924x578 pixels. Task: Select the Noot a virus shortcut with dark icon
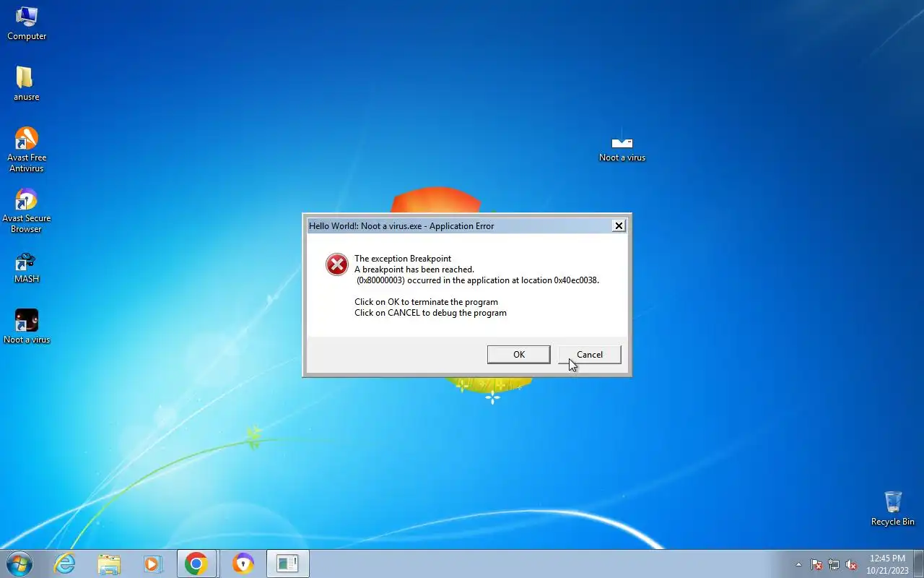coord(27,327)
